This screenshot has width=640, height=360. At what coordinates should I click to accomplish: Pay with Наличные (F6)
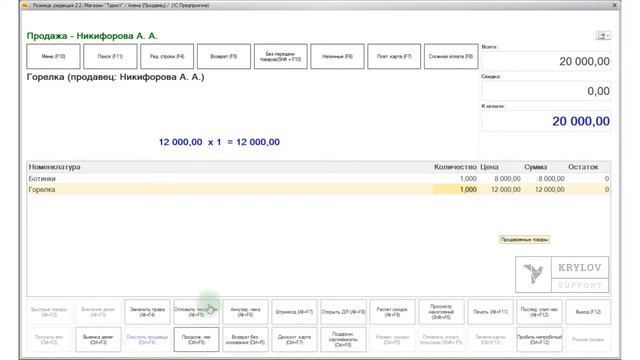[x=337, y=56]
